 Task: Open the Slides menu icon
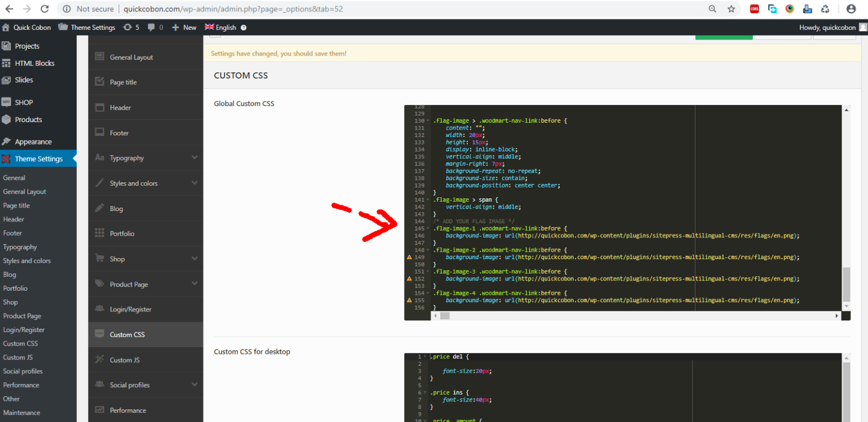click(6, 80)
